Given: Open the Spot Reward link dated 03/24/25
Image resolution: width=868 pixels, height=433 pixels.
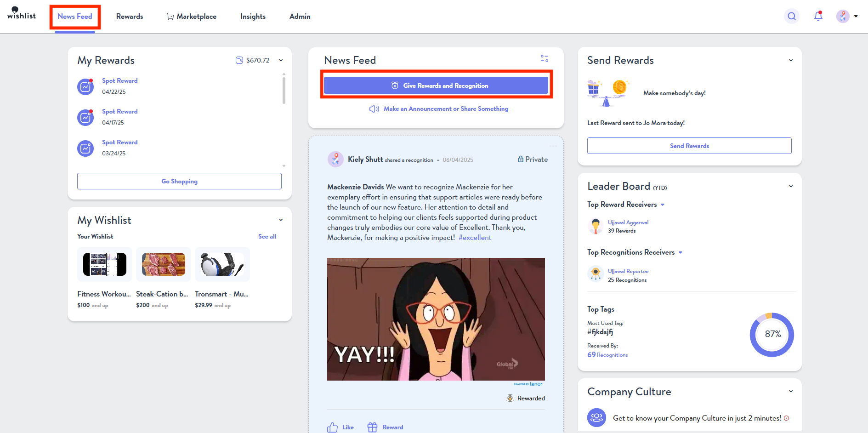Looking at the screenshot, I should [x=119, y=142].
